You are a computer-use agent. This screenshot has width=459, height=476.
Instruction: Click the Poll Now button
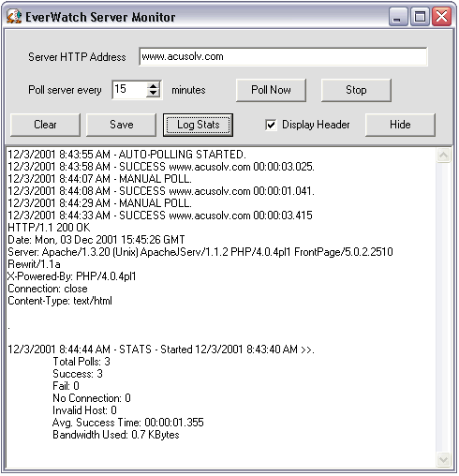(x=271, y=90)
